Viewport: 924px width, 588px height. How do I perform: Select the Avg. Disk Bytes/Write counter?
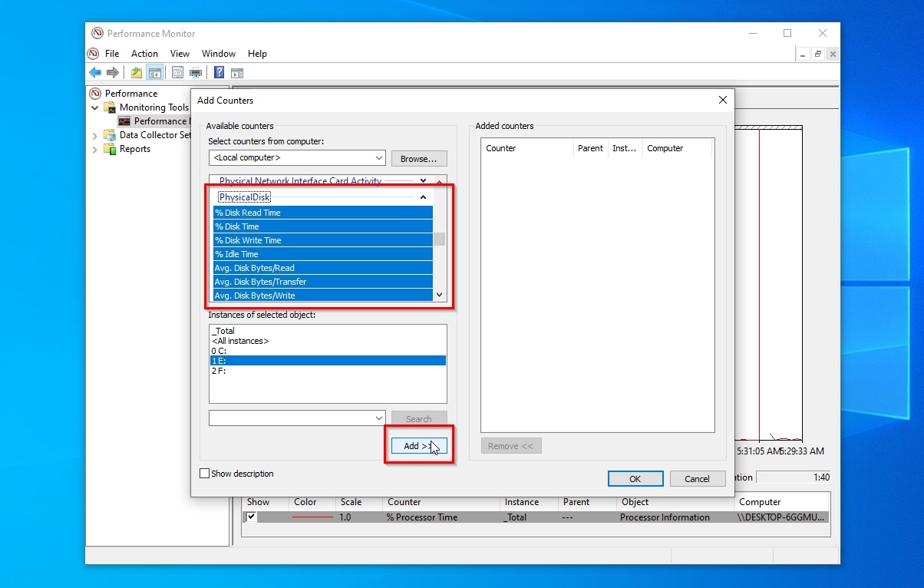(323, 296)
